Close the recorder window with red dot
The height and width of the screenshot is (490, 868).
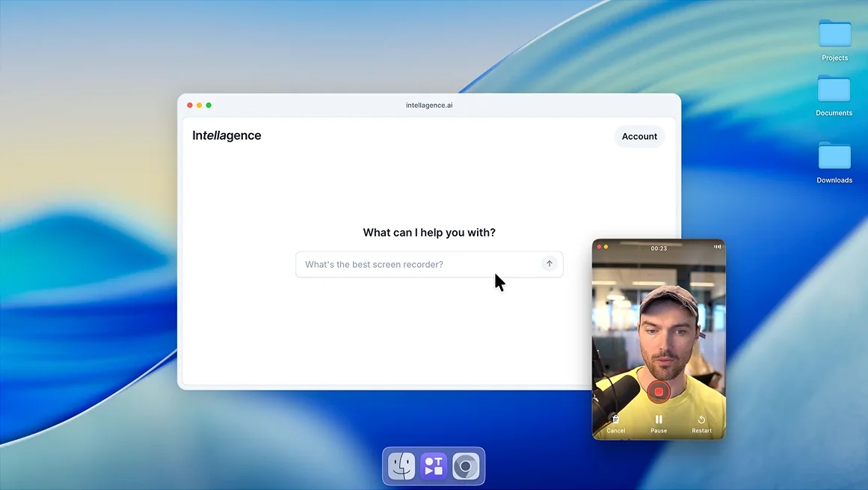pyautogui.click(x=599, y=247)
